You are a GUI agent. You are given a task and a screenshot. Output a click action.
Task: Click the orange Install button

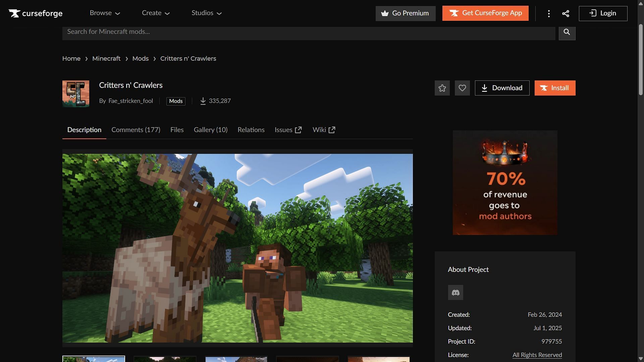click(555, 88)
